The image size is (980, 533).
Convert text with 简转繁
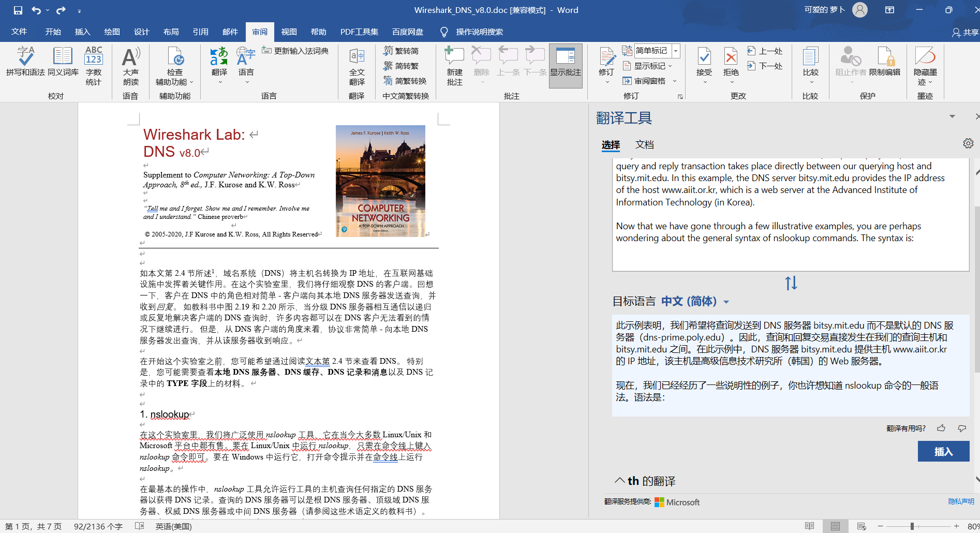401,66
